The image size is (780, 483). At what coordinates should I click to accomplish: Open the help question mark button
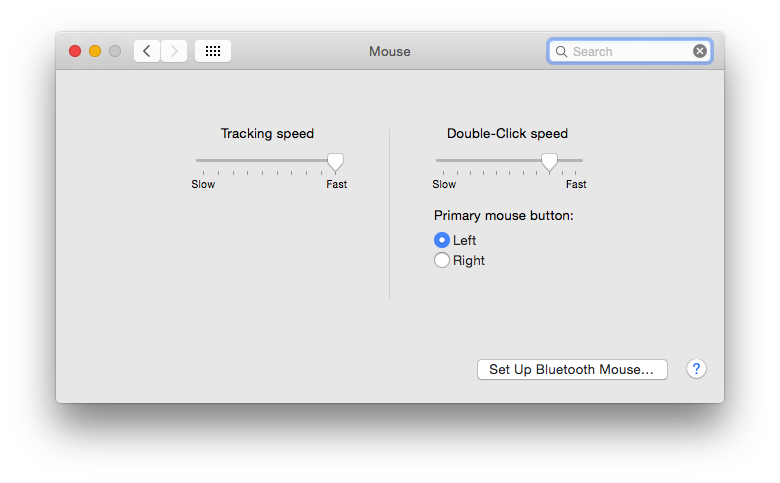(x=696, y=369)
